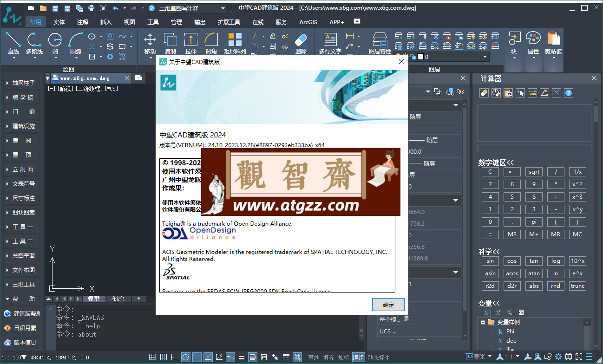Screen dimensions: 603x364
Task: Toggle polar tracking button in status bar
Action: [186, 357]
